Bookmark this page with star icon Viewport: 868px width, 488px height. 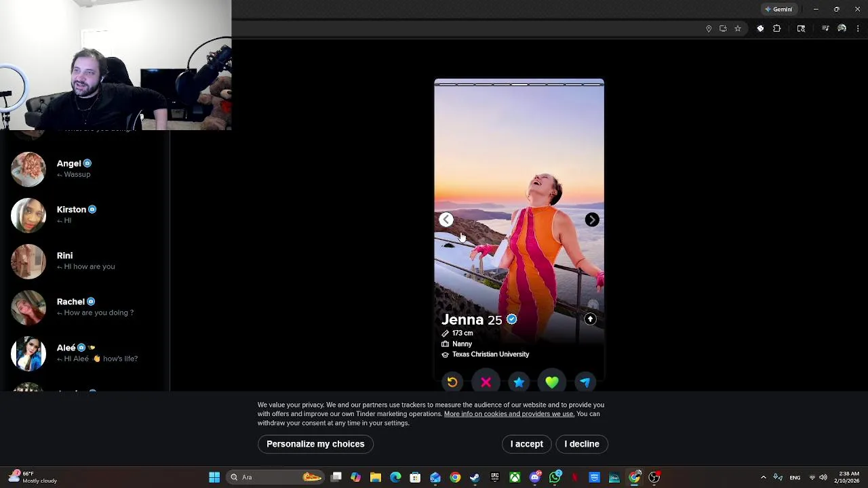(738, 28)
